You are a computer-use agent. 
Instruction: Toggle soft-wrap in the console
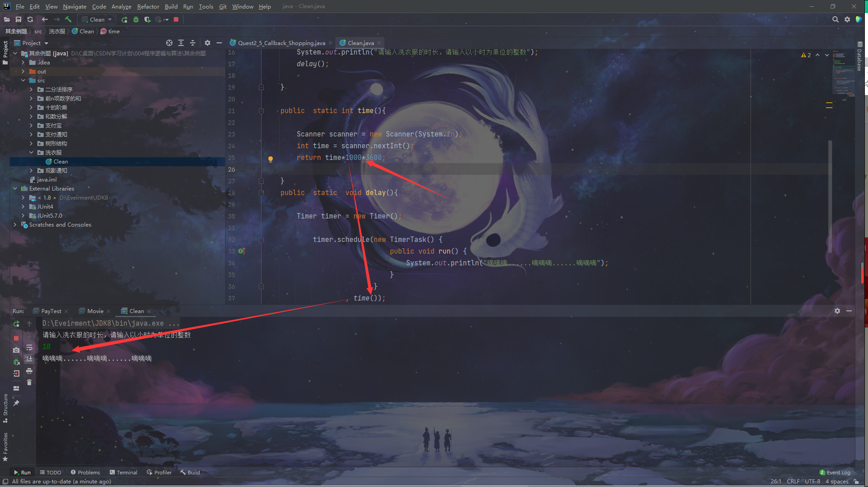click(29, 347)
